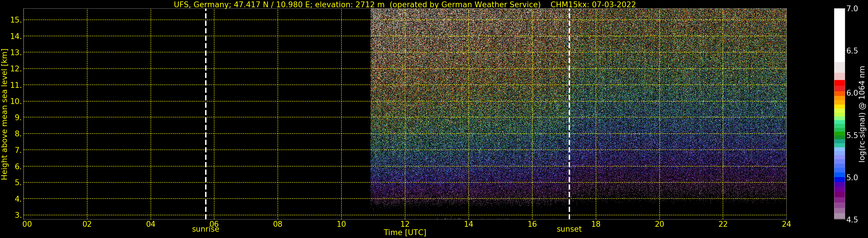
Task: Click the '4.5' value on the color scale
Action: pos(852,220)
